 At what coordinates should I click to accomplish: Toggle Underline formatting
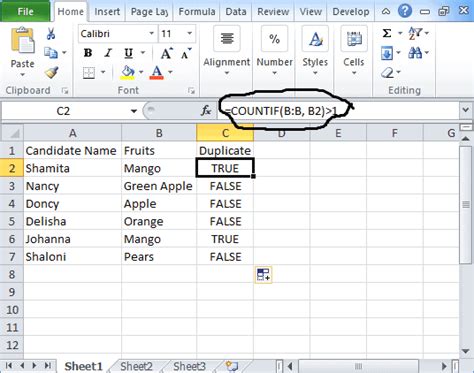click(x=128, y=53)
